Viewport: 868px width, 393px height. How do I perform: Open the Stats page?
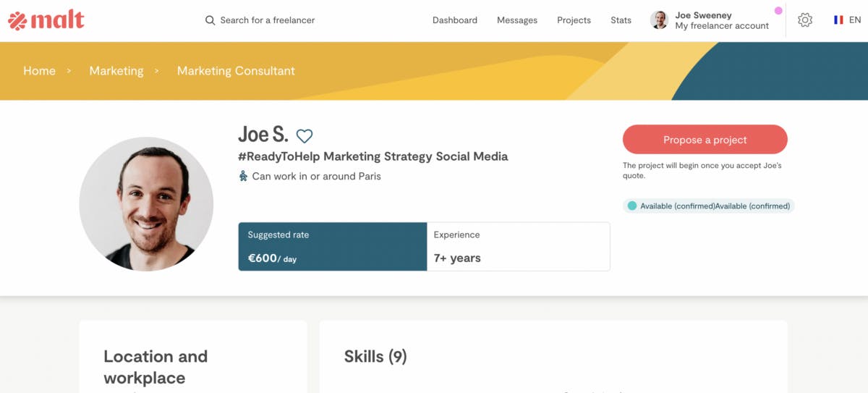621,20
